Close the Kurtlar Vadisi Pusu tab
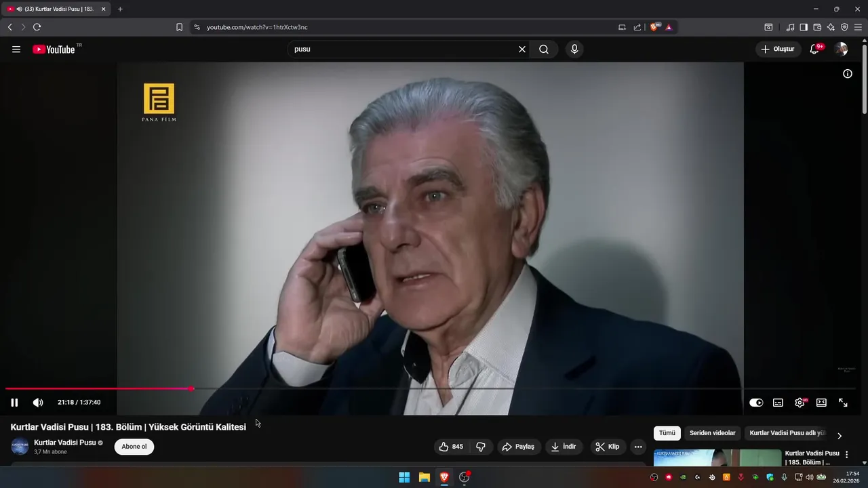The image size is (868, 488). tap(103, 9)
